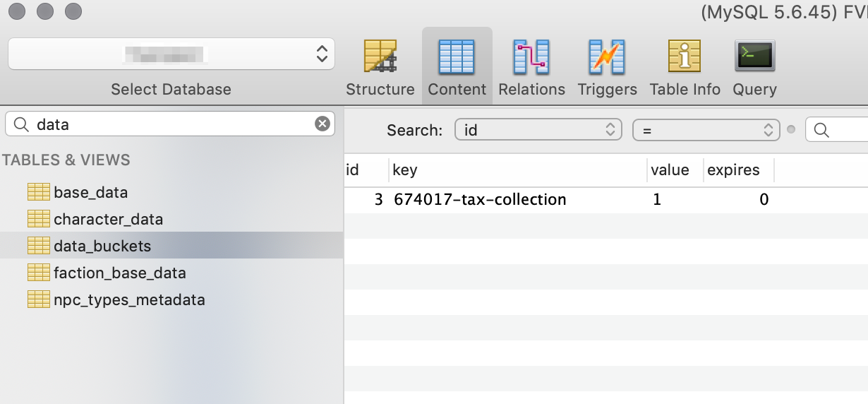Open the Select Database dropdown
Viewport: 868px width, 404px height.
171,54
